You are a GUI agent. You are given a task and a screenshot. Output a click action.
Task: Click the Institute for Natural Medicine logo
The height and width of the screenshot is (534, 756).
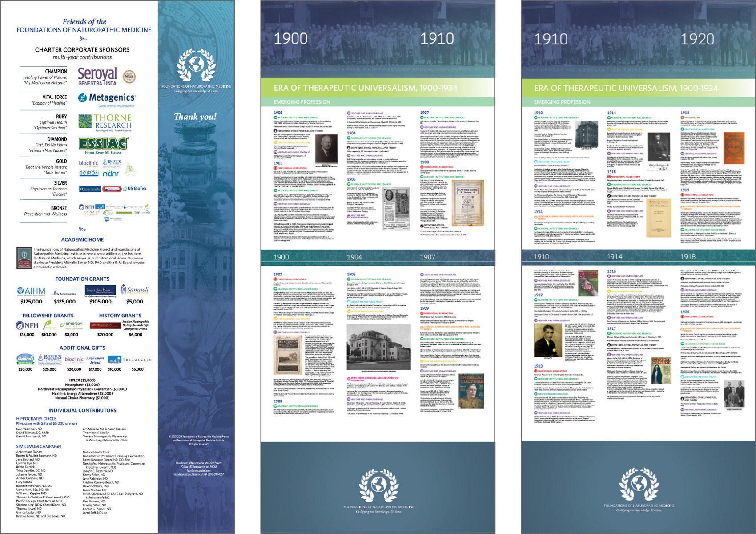(24, 258)
